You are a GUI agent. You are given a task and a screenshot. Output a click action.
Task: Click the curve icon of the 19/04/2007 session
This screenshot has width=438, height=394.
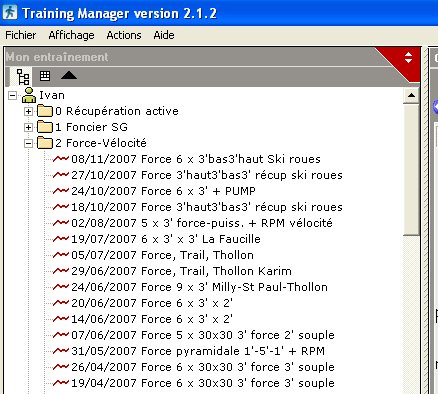click(x=61, y=383)
